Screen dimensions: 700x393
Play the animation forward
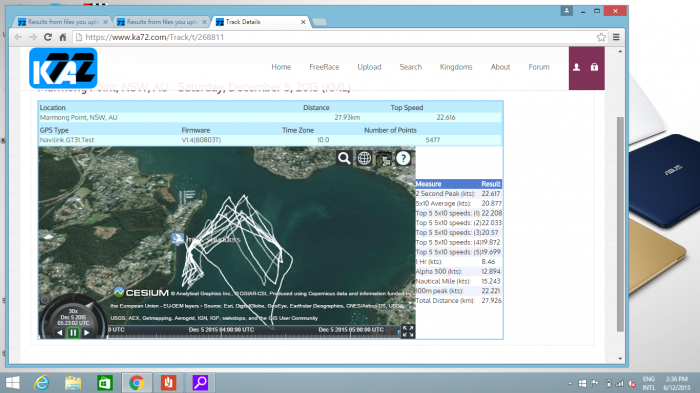pos(87,333)
